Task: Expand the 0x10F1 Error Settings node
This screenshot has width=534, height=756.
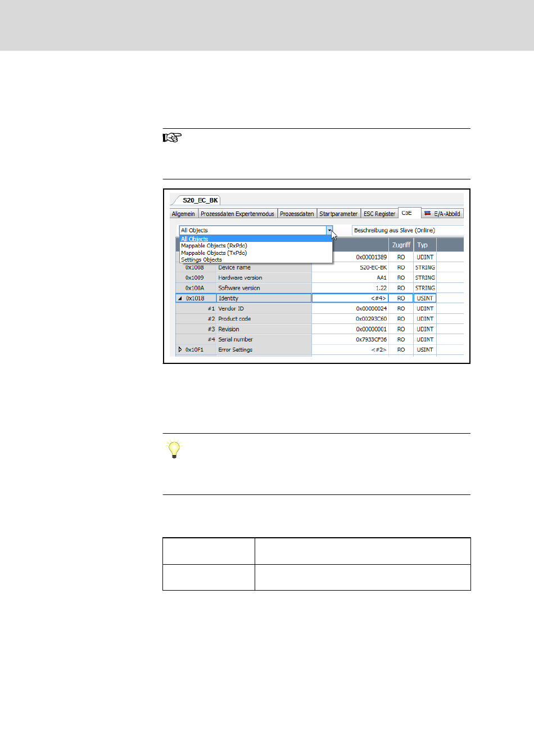Action: [x=180, y=350]
